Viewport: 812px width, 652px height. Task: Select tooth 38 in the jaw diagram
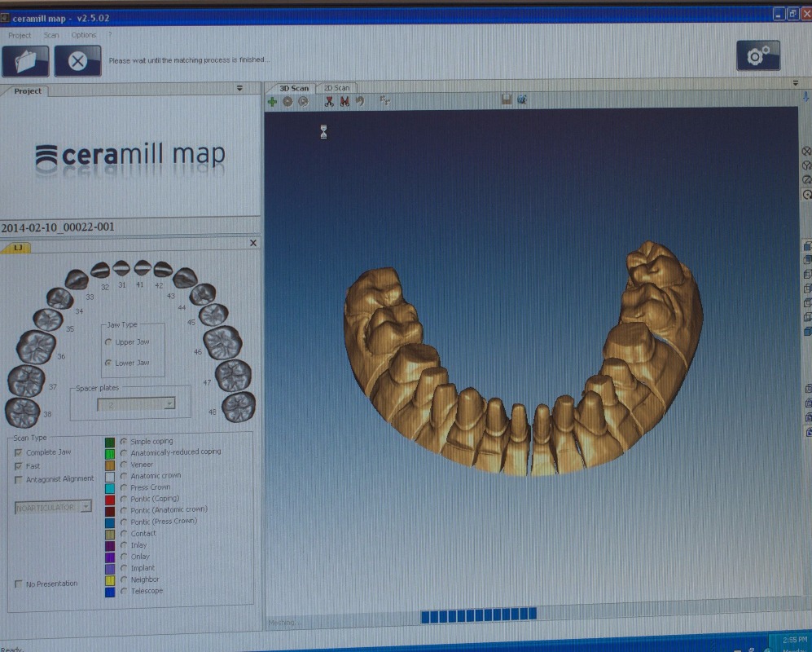click(x=22, y=411)
